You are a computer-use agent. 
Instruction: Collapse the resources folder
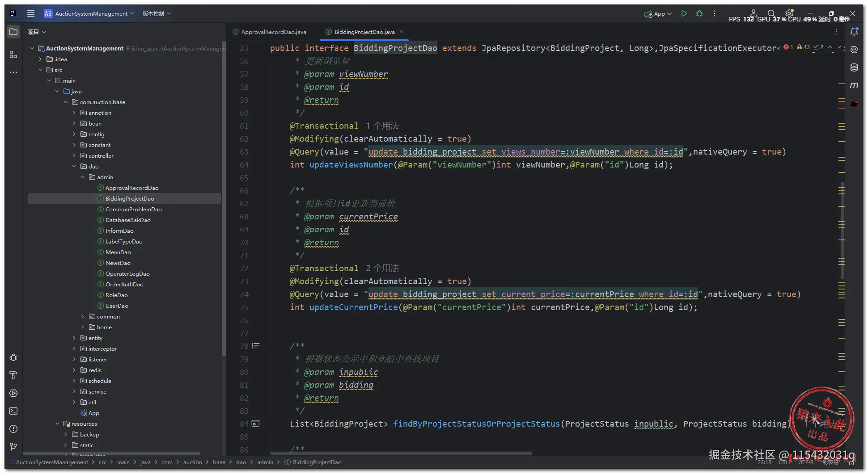pyautogui.click(x=57, y=424)
